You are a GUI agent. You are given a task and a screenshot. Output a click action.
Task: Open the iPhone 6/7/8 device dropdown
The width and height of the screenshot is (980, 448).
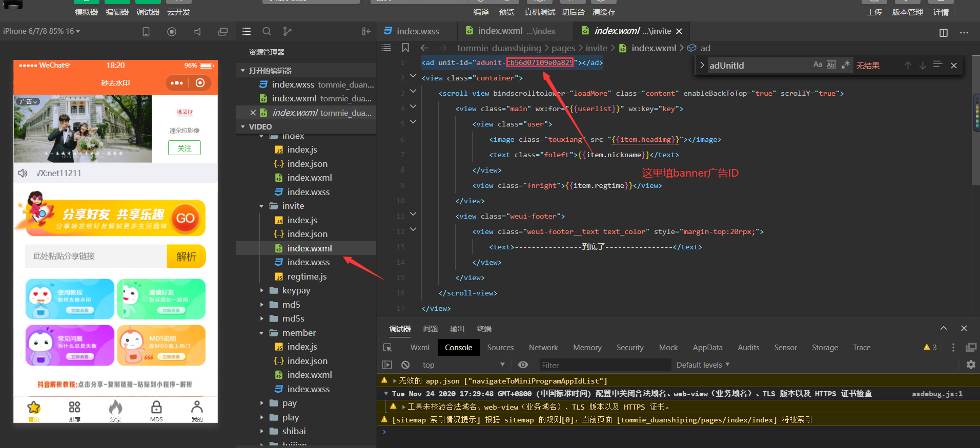click(x=42, y=31)
